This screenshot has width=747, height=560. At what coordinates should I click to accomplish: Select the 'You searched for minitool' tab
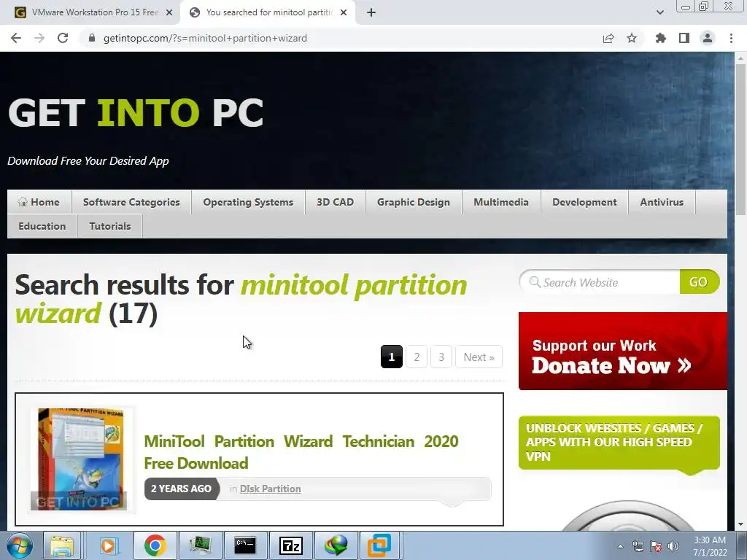(269, 12)
